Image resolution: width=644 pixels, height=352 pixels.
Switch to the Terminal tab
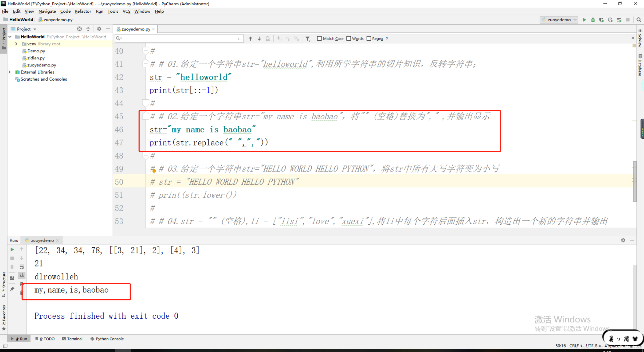[72, 339]
